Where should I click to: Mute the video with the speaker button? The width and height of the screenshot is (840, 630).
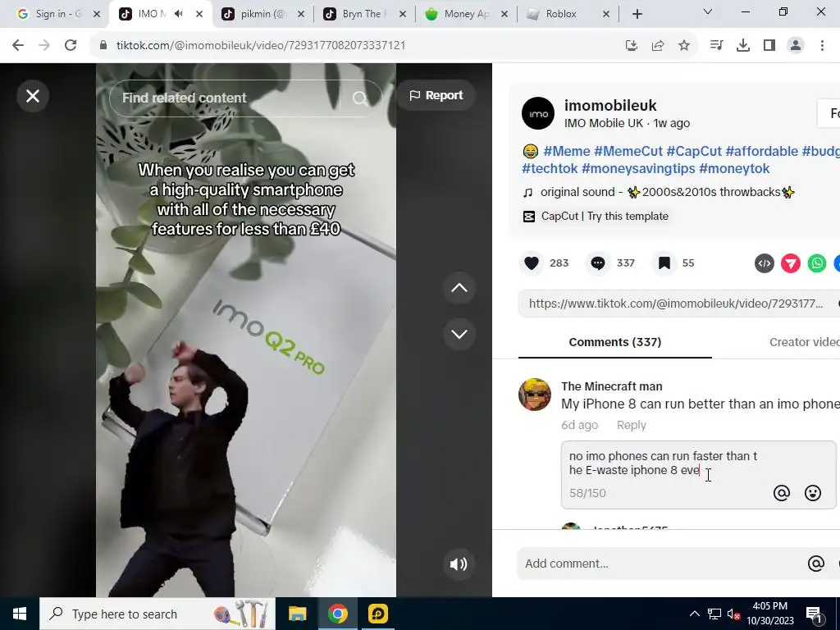459,564
